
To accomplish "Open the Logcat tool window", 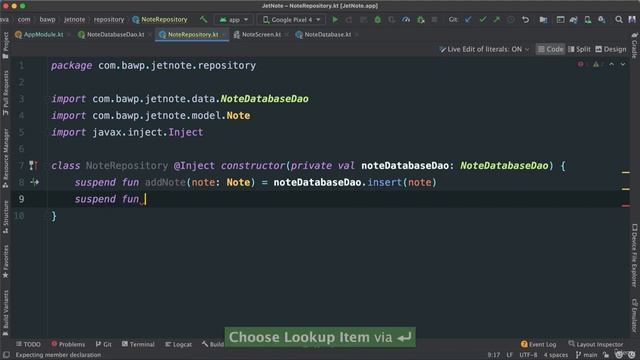I will point(178,344).
